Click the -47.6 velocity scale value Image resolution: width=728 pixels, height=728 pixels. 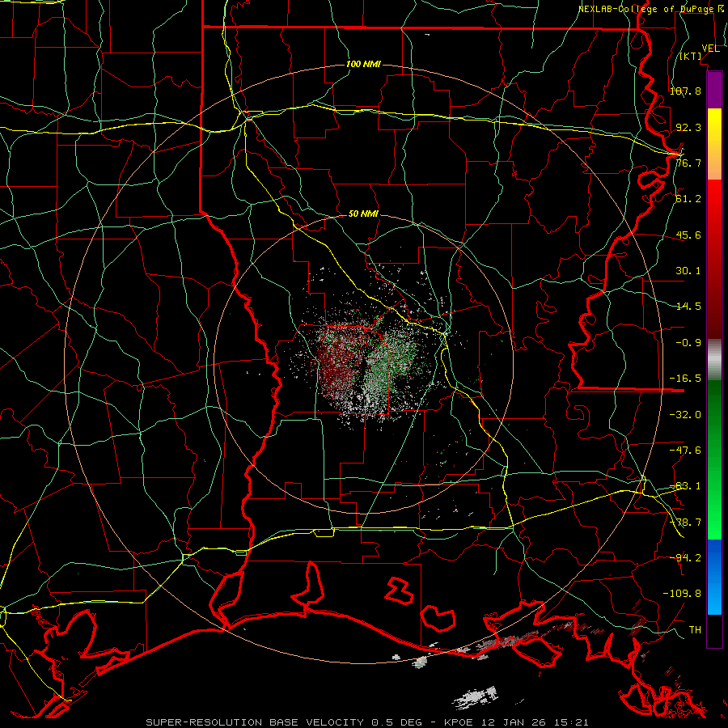coord(685,451)
